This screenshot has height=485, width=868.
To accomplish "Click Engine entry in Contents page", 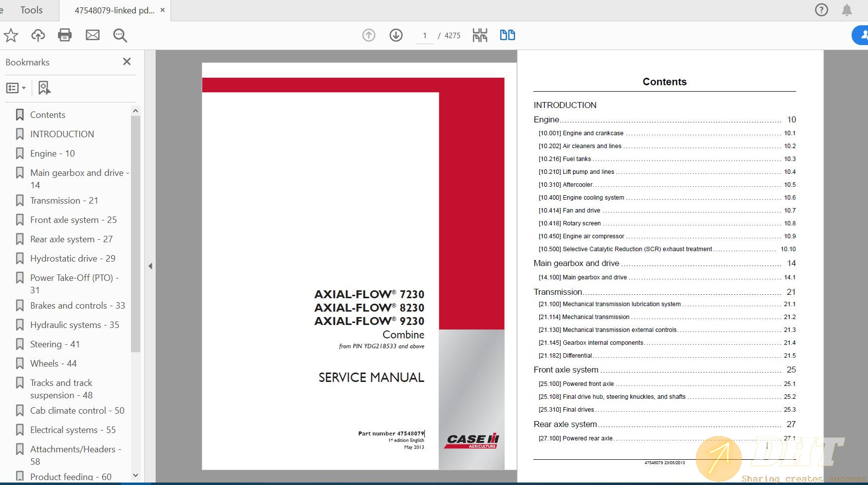I will click(x=664, y=120).
